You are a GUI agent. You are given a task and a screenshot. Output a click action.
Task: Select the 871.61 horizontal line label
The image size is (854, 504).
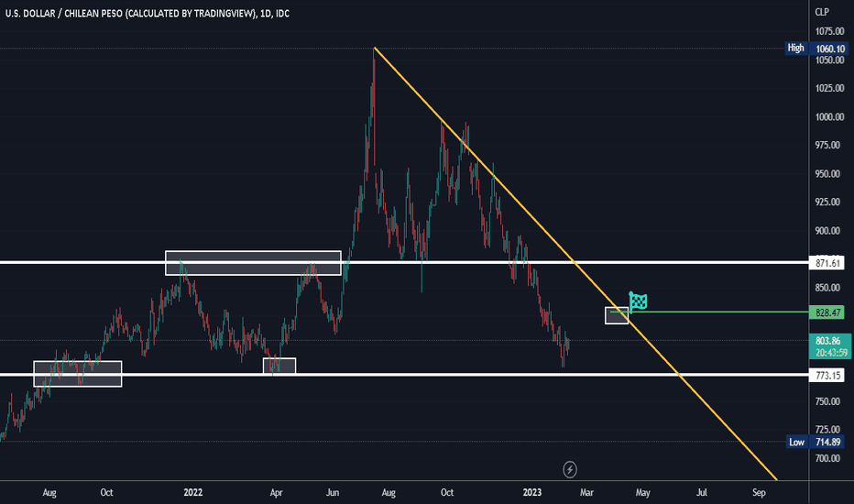[x=827, y=263]
